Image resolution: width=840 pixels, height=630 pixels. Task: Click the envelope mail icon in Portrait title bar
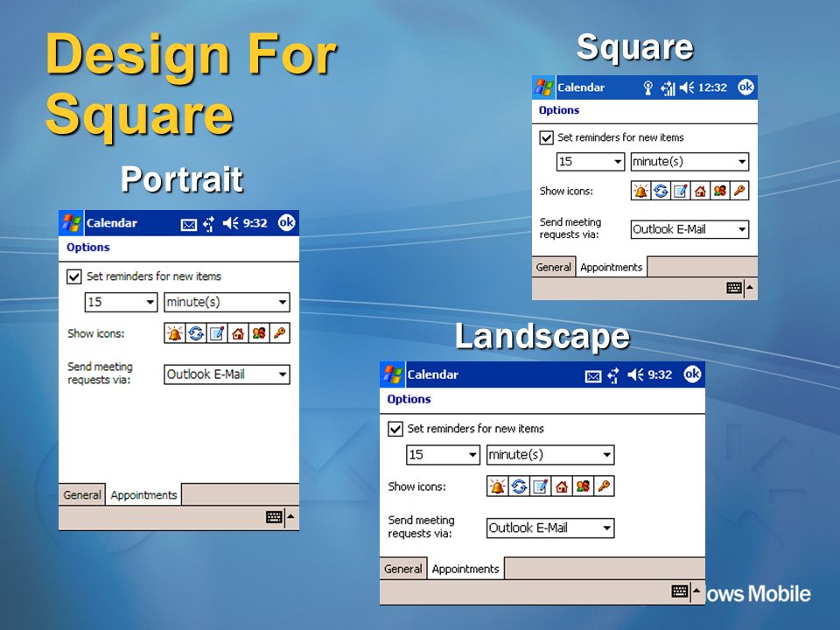point(189,225)
